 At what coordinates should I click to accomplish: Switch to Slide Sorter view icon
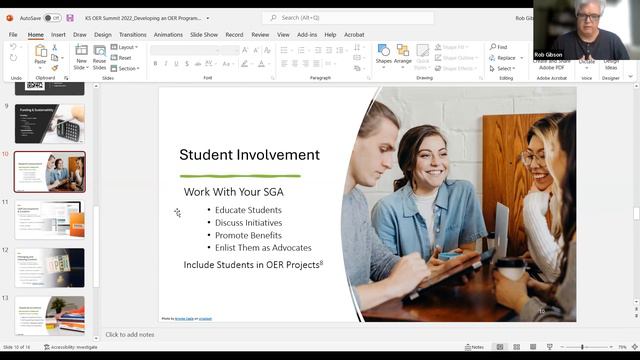pos(516,347)
